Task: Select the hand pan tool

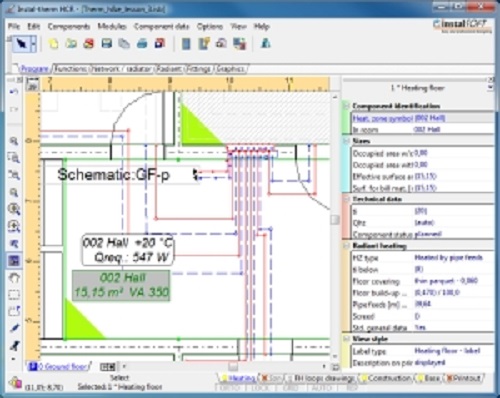Action: coord(14,278)
